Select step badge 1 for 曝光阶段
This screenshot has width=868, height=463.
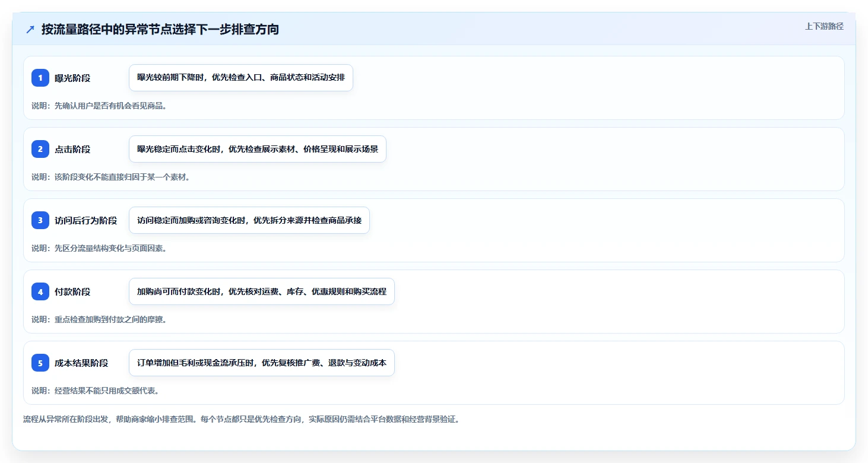click(40, 78)
